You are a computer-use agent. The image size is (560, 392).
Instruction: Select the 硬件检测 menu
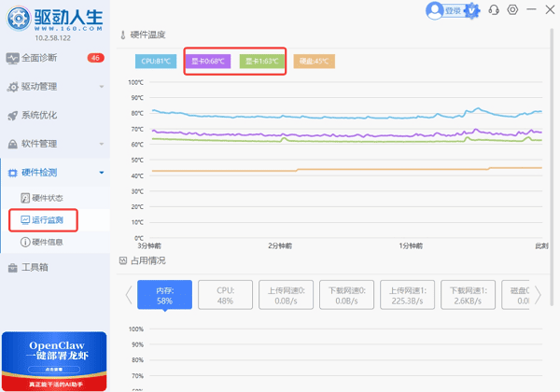tap(55, 173)
